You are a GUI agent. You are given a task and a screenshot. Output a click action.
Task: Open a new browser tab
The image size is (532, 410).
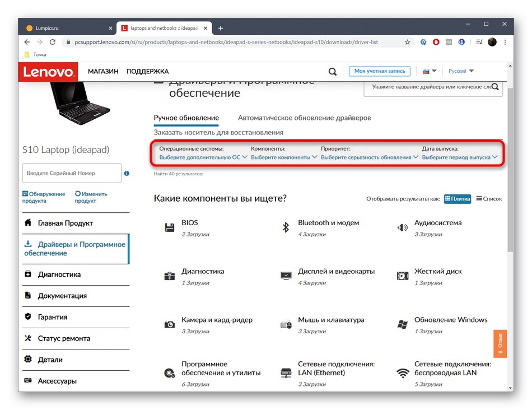(x=221, y=28)
